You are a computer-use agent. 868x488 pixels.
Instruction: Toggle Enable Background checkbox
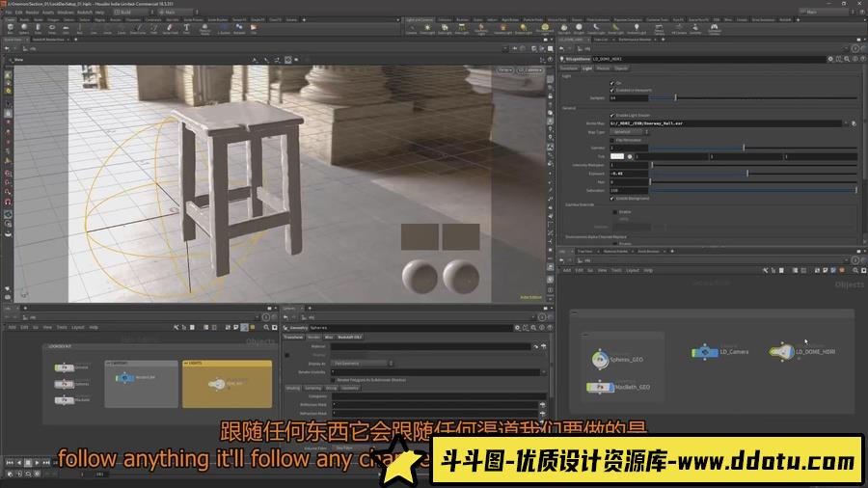click(x=611, y=198)
